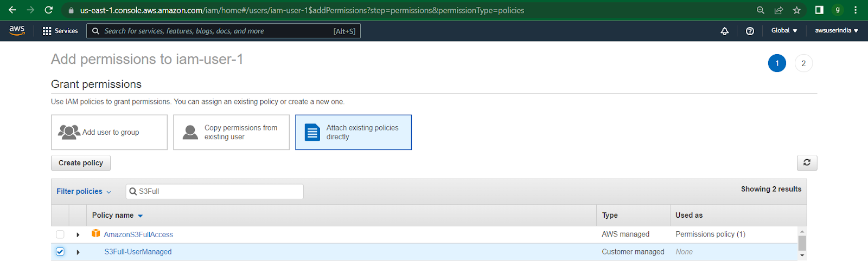Sort by Policy name column
Image resolution: width=868 pixels, height=261 pixels.
click(x=117, y=216)
